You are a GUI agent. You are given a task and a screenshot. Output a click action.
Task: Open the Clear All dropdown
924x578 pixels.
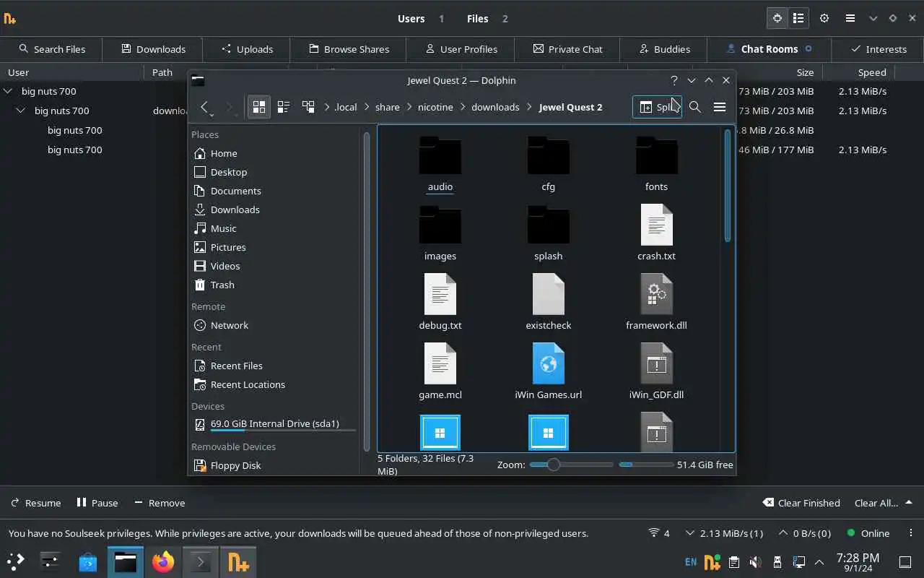click(x=884, y=503)
